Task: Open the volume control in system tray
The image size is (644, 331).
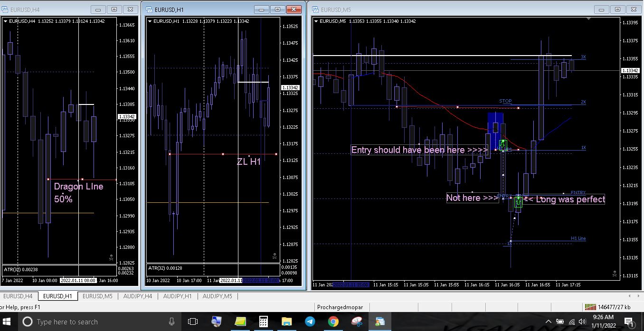Action: (583, 322)
